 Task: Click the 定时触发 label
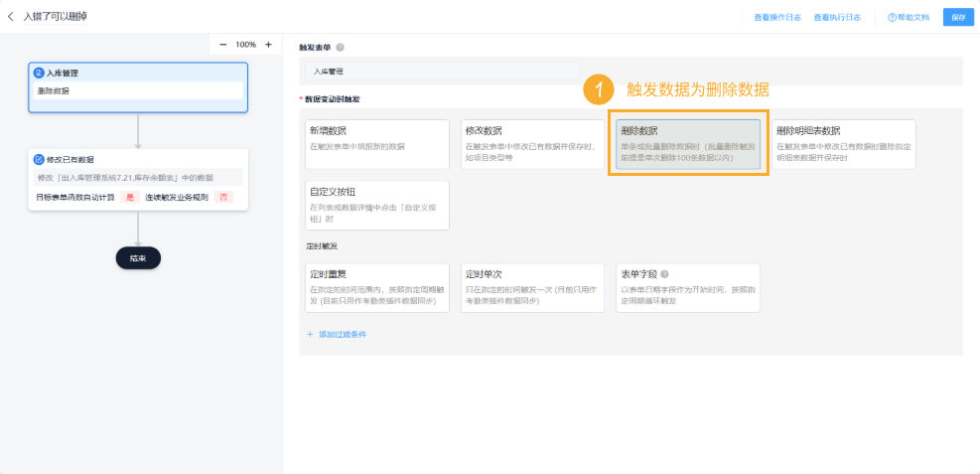coord(323,246)
